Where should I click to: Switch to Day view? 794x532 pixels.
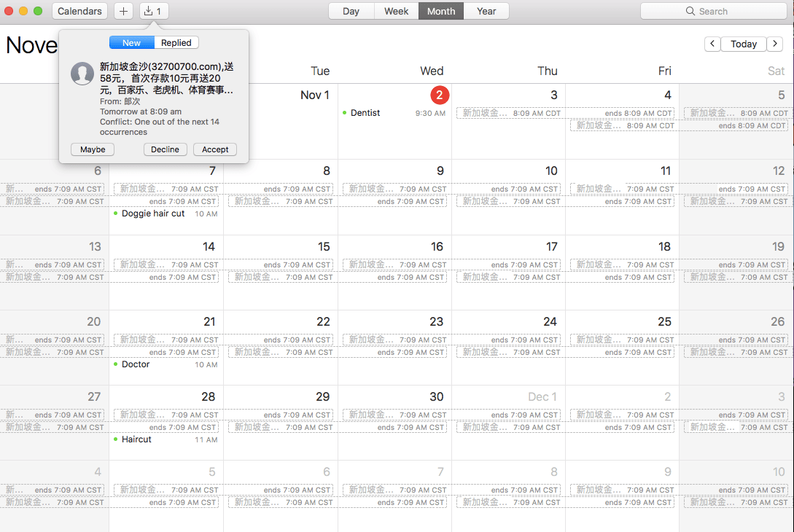(x=351, y=11)
